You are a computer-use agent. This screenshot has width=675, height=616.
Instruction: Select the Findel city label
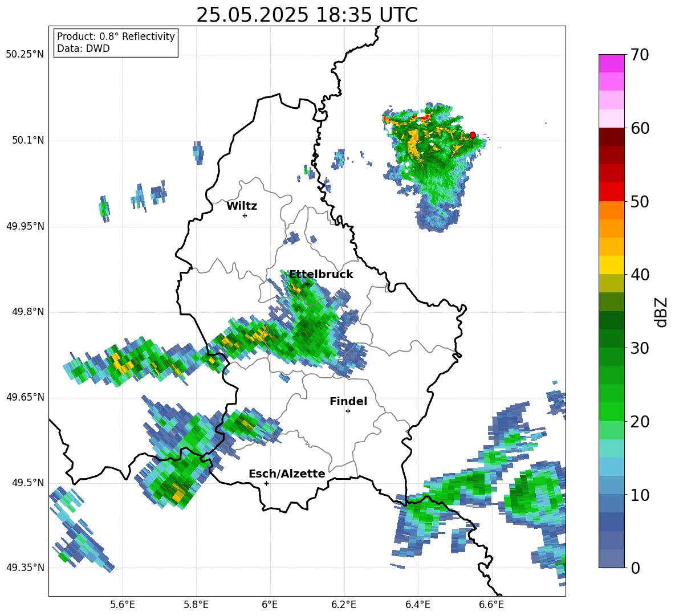[348, 401]
